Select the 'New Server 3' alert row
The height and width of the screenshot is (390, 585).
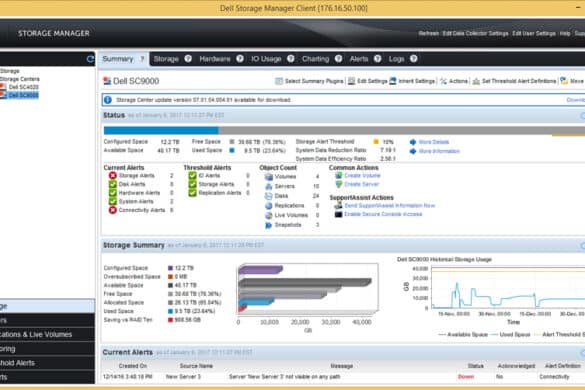[343, 377]
